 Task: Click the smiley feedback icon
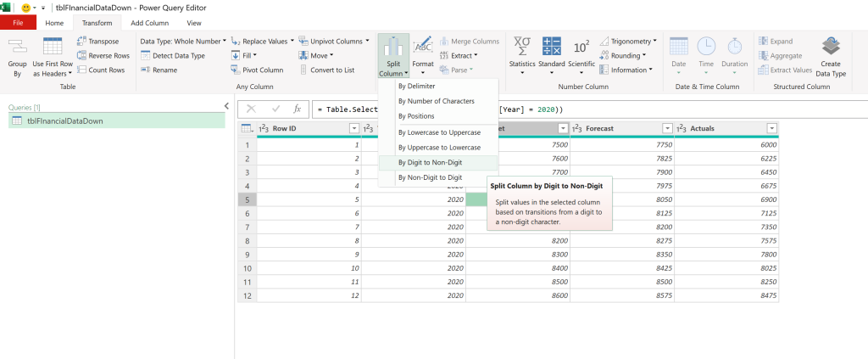(25, 8)
